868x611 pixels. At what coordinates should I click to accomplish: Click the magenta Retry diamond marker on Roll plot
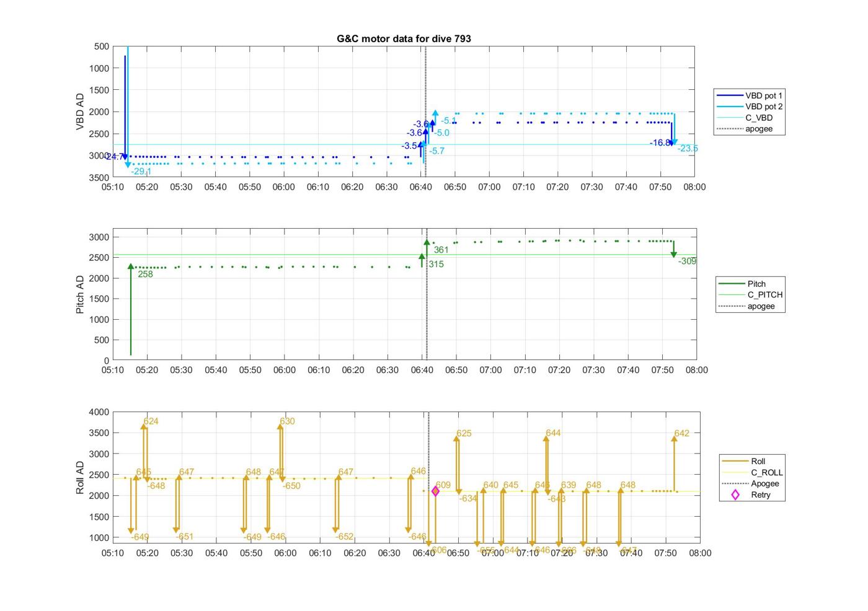coord(435,491)
